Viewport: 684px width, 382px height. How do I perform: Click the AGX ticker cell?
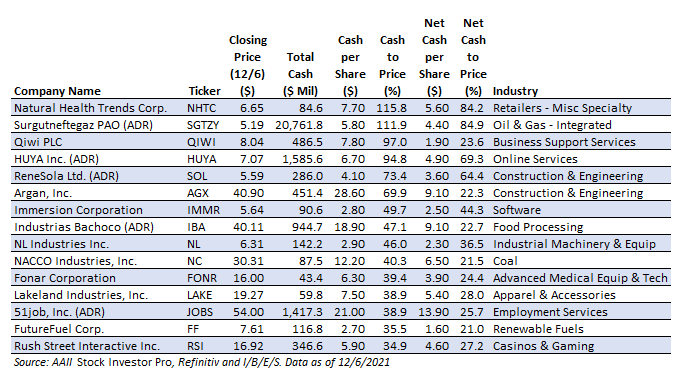click(x=198, y=193)
